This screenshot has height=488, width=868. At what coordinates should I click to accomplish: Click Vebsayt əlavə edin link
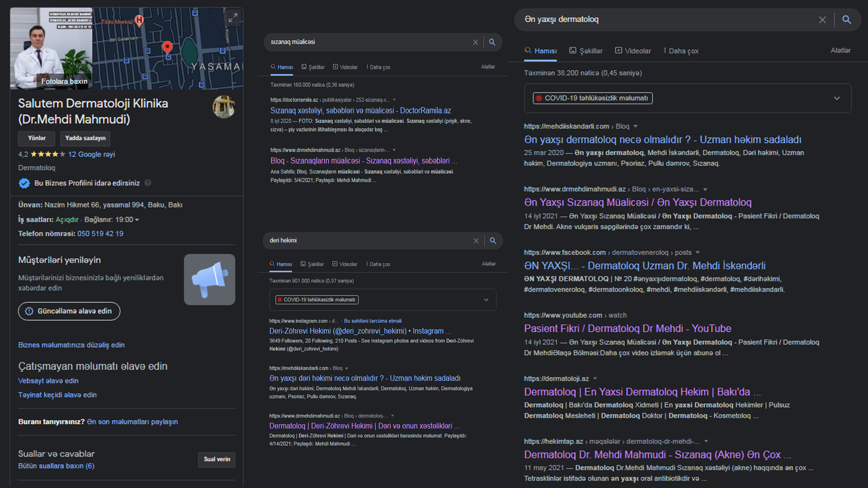[x=48, y=381]
